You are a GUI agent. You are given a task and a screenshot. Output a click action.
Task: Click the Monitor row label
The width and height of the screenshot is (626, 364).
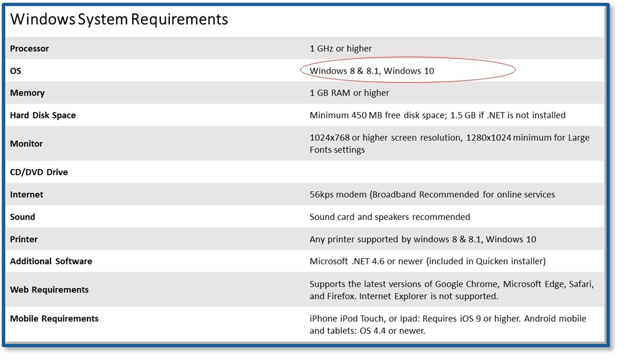(26, 144)
